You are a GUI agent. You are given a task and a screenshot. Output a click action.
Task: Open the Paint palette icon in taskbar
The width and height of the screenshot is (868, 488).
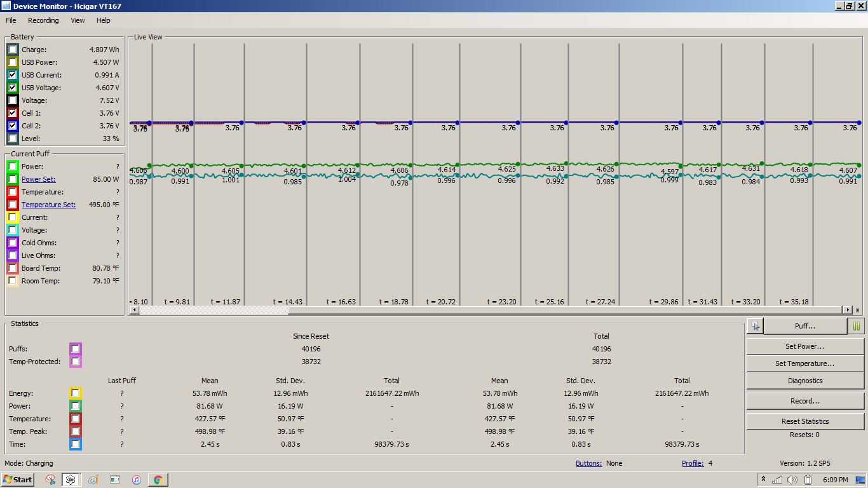(93, 480)
